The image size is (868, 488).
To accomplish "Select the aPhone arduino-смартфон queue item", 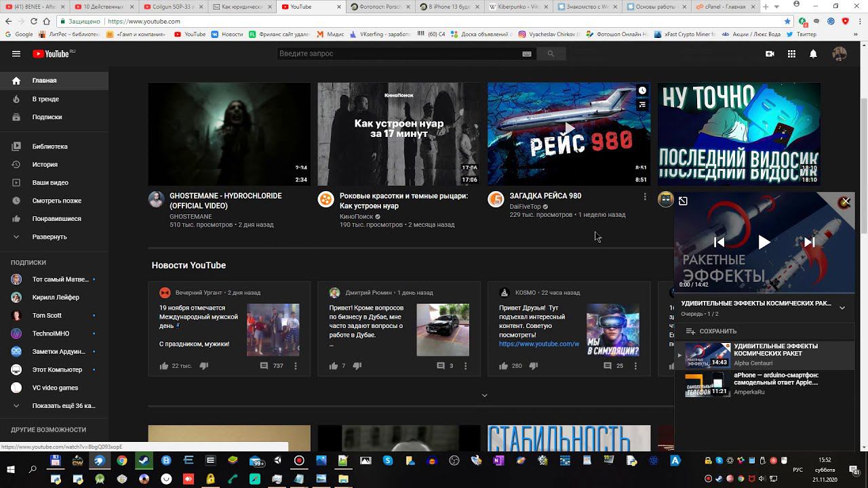I will coord(764,384).
